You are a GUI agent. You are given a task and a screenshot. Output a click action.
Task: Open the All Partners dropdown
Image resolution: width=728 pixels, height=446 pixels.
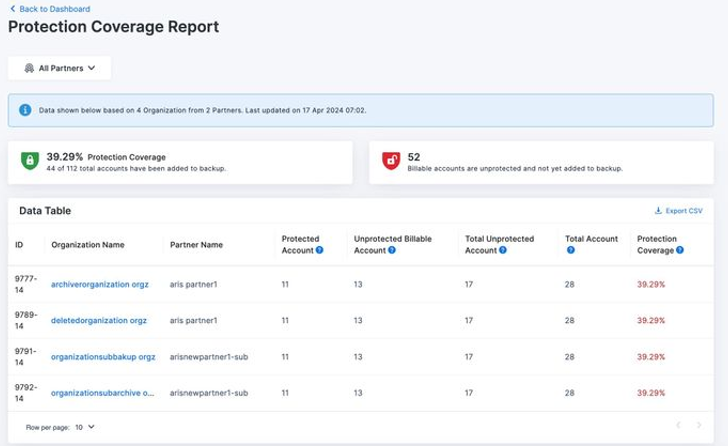pyautogui.click(x=59, y=68)
